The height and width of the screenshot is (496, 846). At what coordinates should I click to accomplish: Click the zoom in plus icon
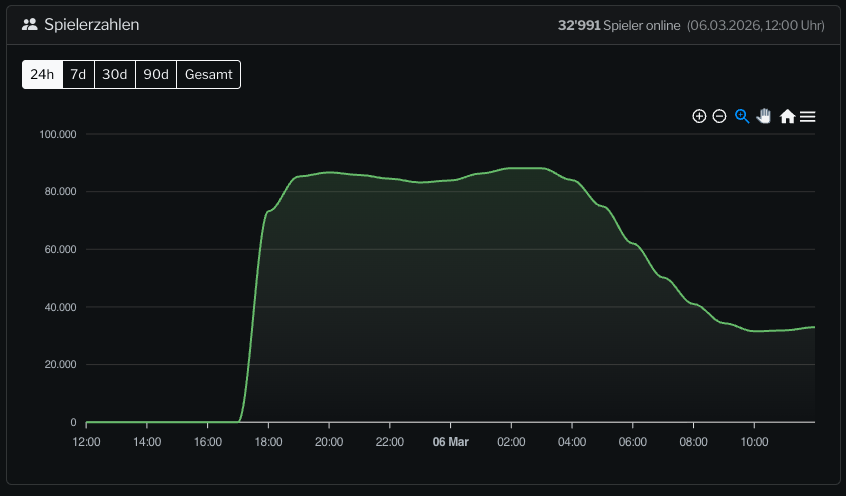coord(699,116)
